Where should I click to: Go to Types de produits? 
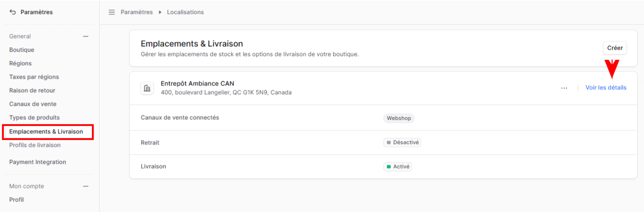34,117
